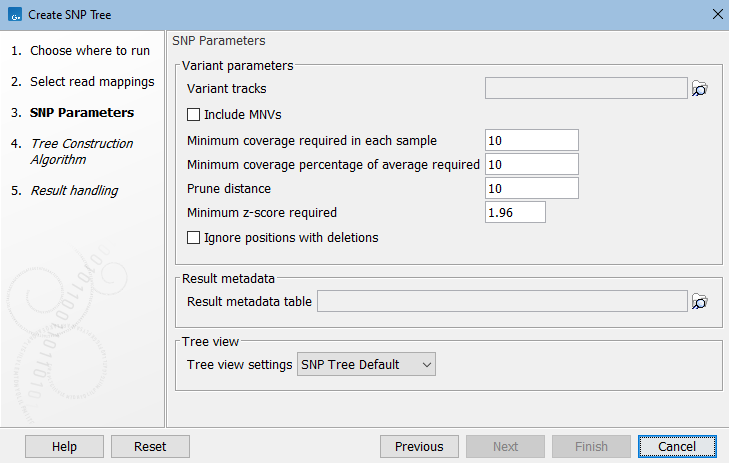Select the Result handling step

click(74, 190)
